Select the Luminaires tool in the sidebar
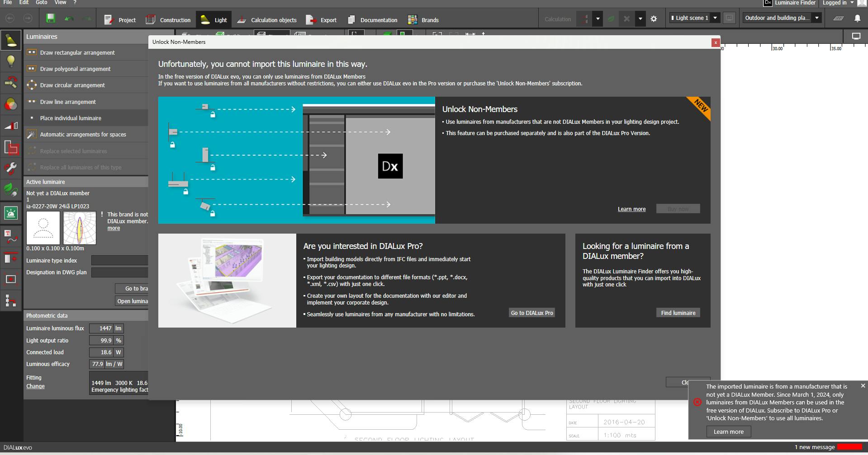The height and width of the screenshot is (455, 868). pyautogui.click(x=11, y=41)
